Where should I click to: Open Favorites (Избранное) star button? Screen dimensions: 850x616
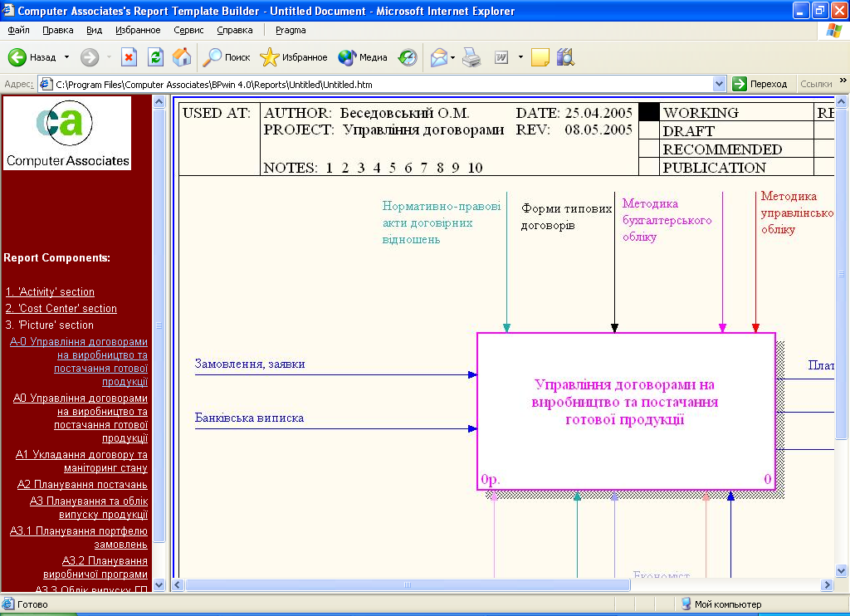293,57
